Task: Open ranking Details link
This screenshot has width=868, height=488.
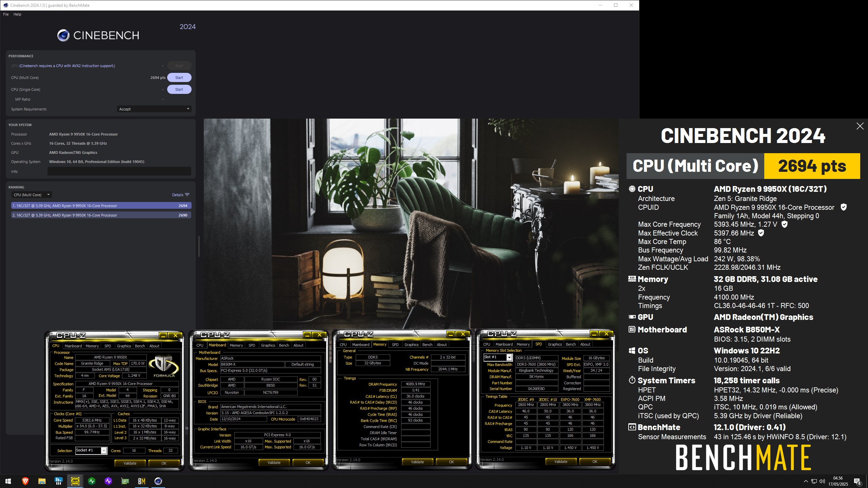Action: click(177, 195)
